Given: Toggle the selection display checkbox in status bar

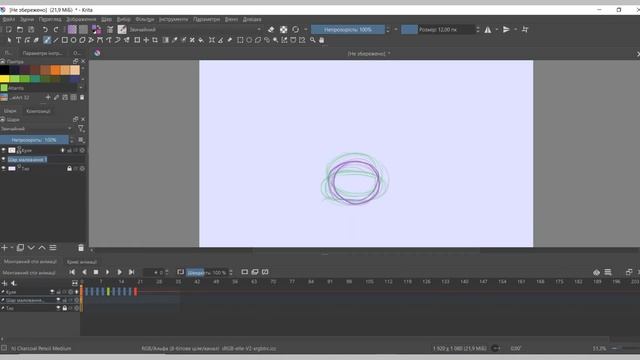Looking at the screenshot, I should [4, 348].
